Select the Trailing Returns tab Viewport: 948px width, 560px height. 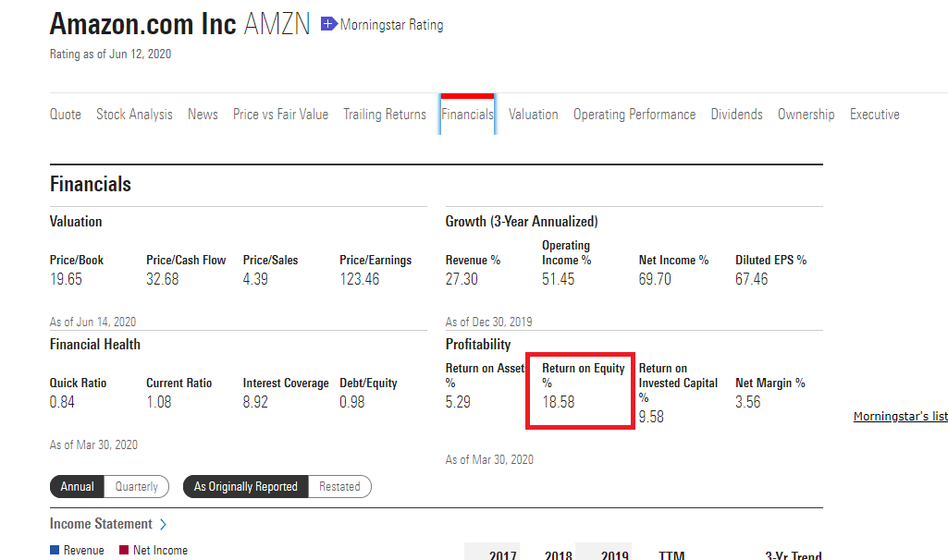pyautogui.click(x=385, y=115)
